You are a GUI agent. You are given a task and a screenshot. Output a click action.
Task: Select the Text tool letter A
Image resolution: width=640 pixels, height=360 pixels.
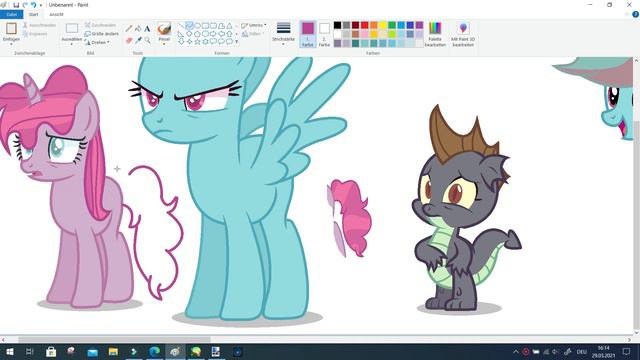point(147,29)
